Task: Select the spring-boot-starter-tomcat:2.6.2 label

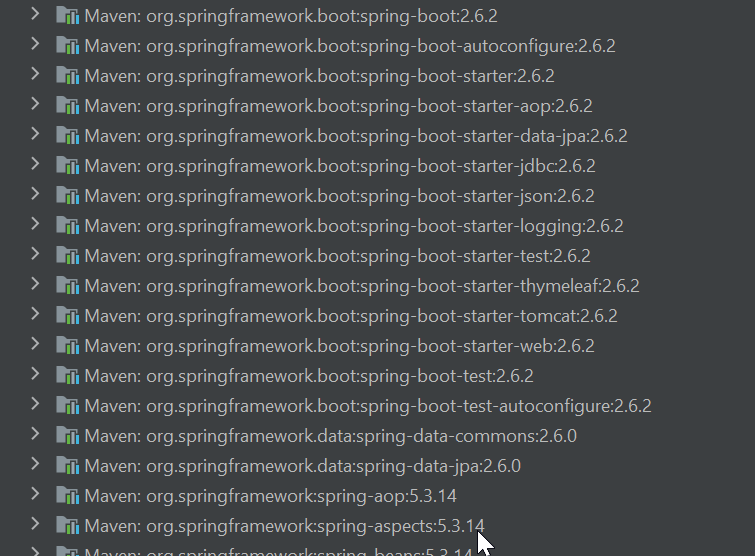Action: point(351,316)
